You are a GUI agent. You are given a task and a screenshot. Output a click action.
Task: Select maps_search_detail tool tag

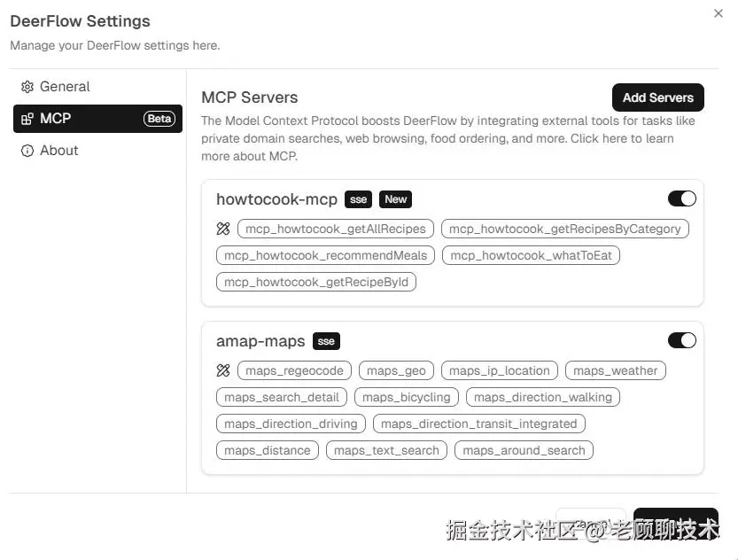282,397
